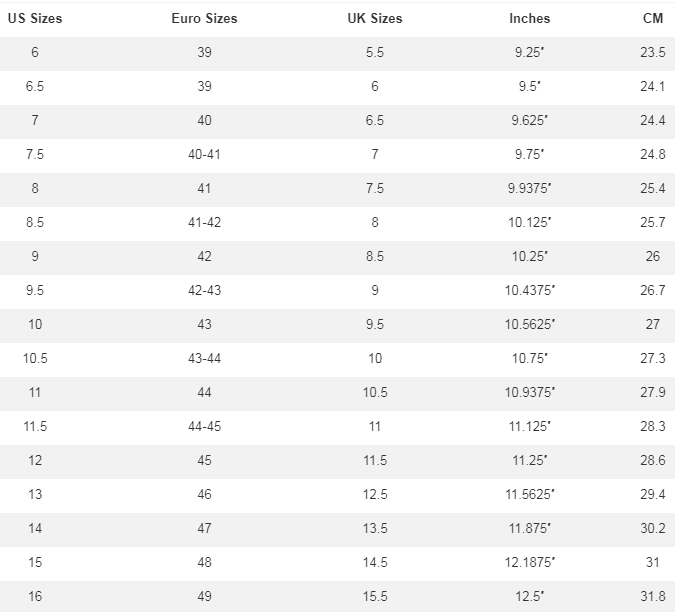
Task: Select the 10.5625" inches value
Action: [x=529, y=325]
